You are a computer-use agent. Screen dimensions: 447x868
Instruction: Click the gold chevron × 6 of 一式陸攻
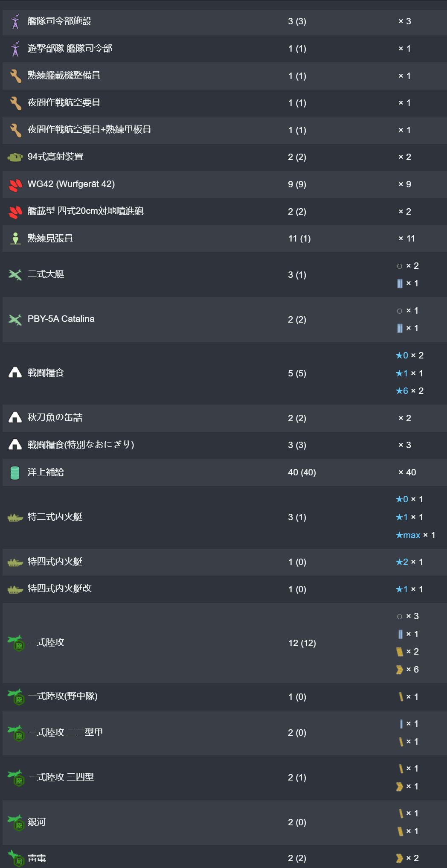[x=407, y=670]
